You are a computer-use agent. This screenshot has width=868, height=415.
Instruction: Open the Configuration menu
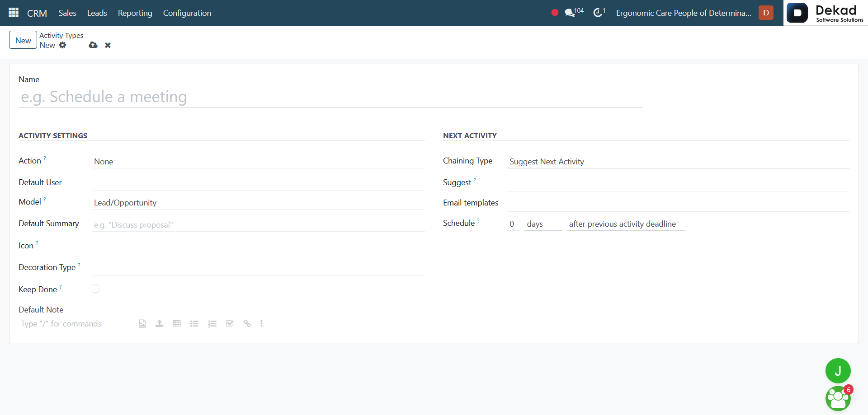click(187, 13)
